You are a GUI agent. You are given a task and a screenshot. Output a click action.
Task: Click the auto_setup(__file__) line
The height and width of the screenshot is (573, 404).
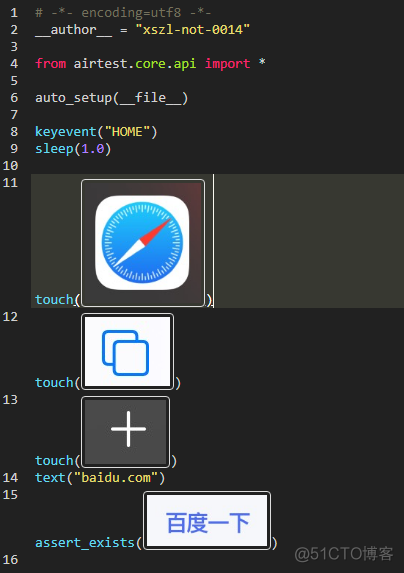tap(111, 98)
